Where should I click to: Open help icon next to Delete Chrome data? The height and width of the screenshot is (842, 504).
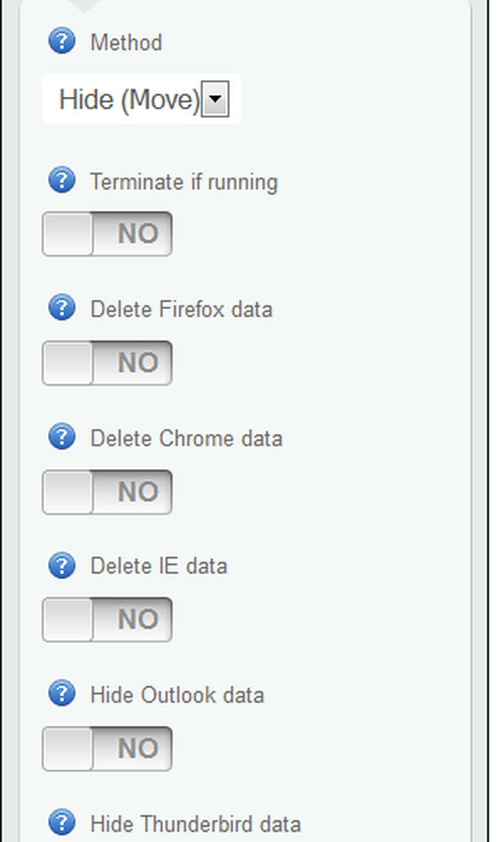click(61, 436)
